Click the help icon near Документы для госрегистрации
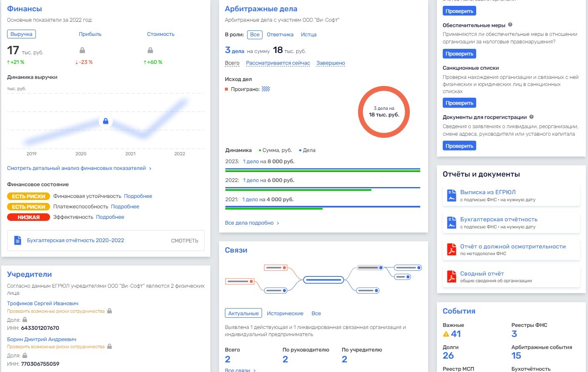Screen dimensions: 588x372 (x=531, y=117)
